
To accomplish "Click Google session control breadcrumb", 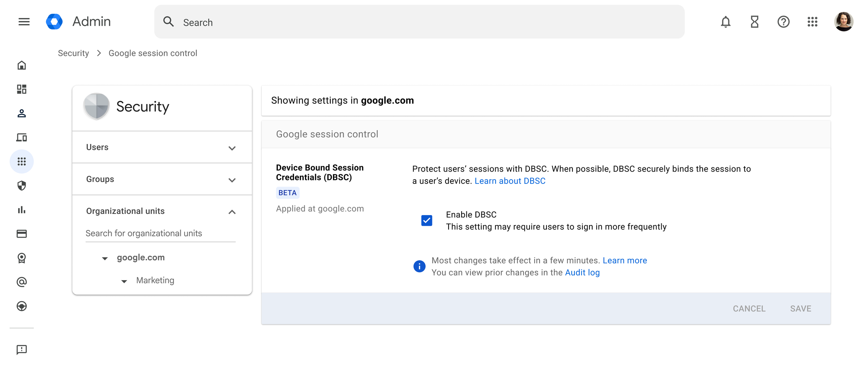I will coord(153,53).
